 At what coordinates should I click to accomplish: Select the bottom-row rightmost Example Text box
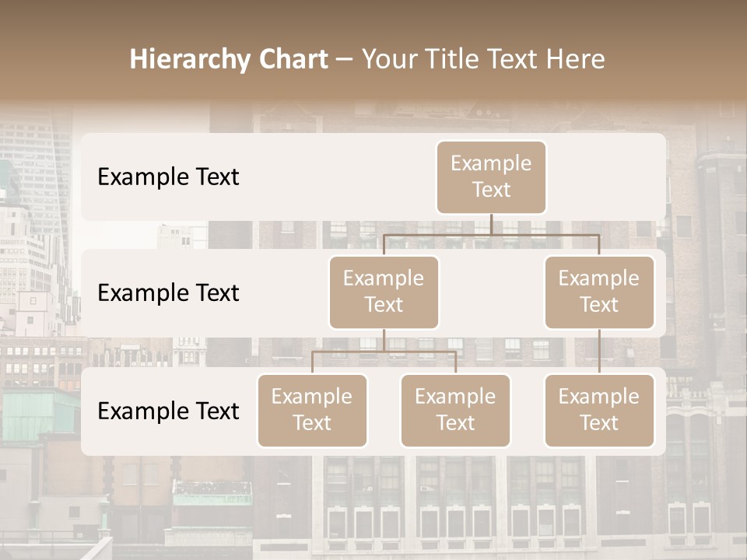pos(598,410)
